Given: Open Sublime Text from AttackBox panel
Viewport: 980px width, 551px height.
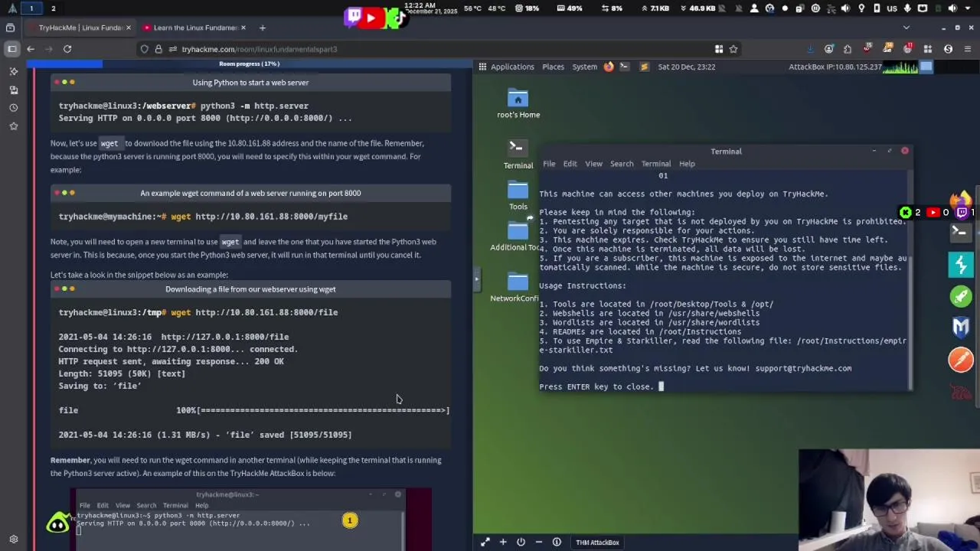Looking at the screenshot, I should click(644, 67).
